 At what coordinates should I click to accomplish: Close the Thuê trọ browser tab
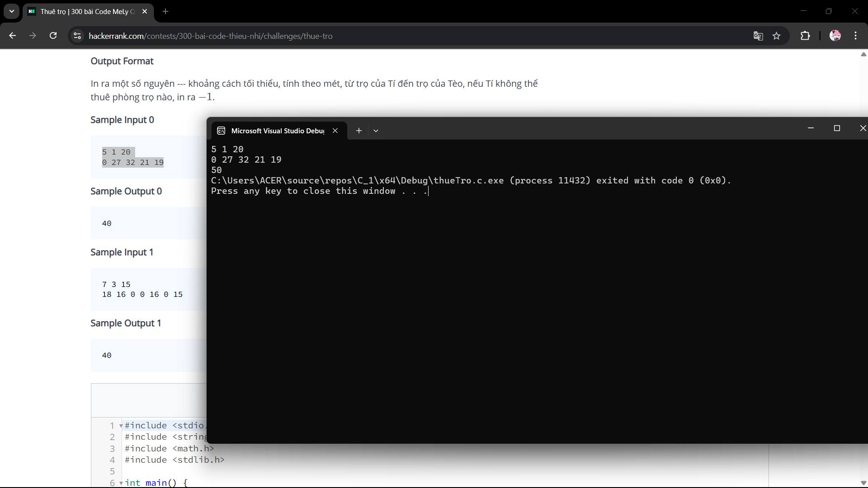[x=145, y=11]
